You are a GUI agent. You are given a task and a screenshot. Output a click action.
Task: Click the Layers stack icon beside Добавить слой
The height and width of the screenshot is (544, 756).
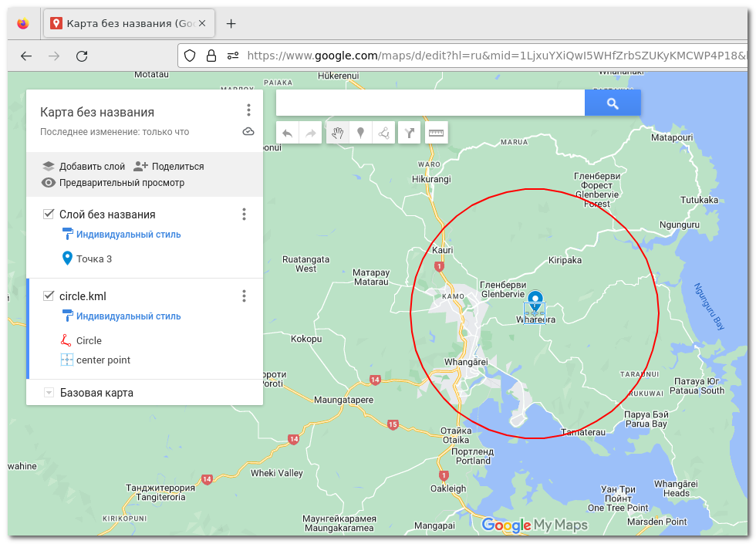click(x=48, y=167)
